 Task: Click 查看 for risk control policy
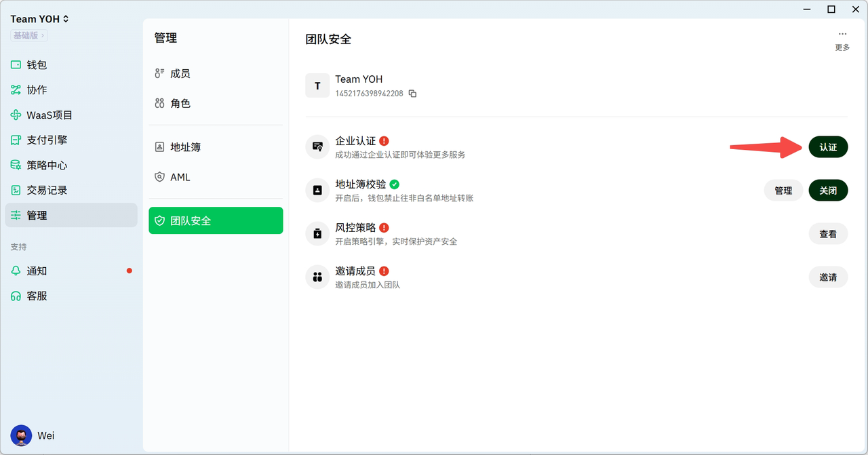coord(828,234)
